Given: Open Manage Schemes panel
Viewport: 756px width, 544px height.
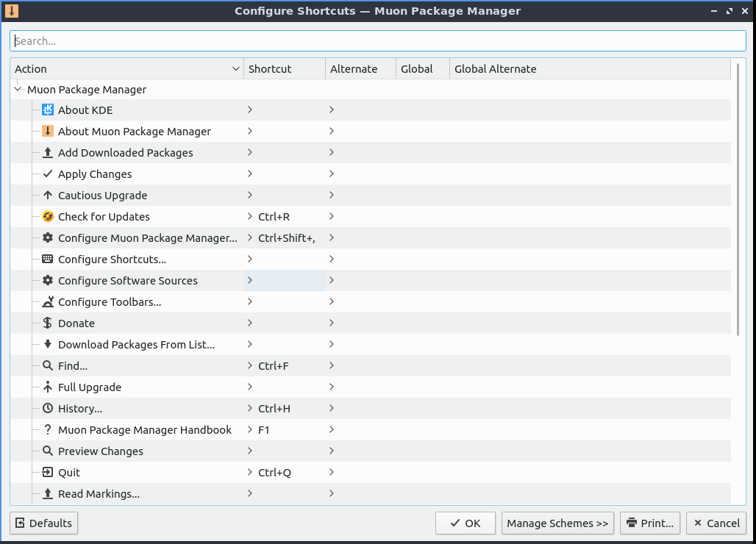Looking at the screenshot, I should (557, 523).
